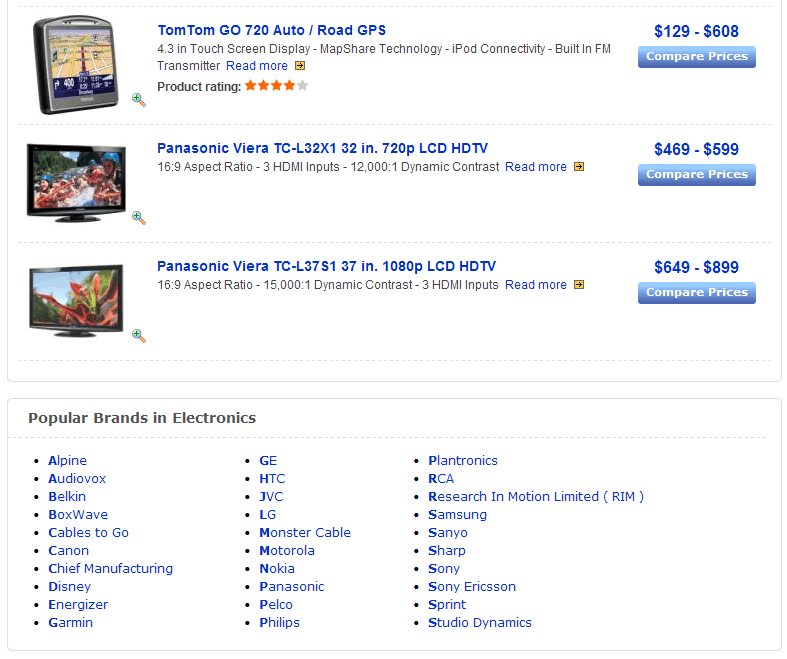Compare Prices for TomTom GO 720
This screenshot has width=787, height=659.
[697, 57]
